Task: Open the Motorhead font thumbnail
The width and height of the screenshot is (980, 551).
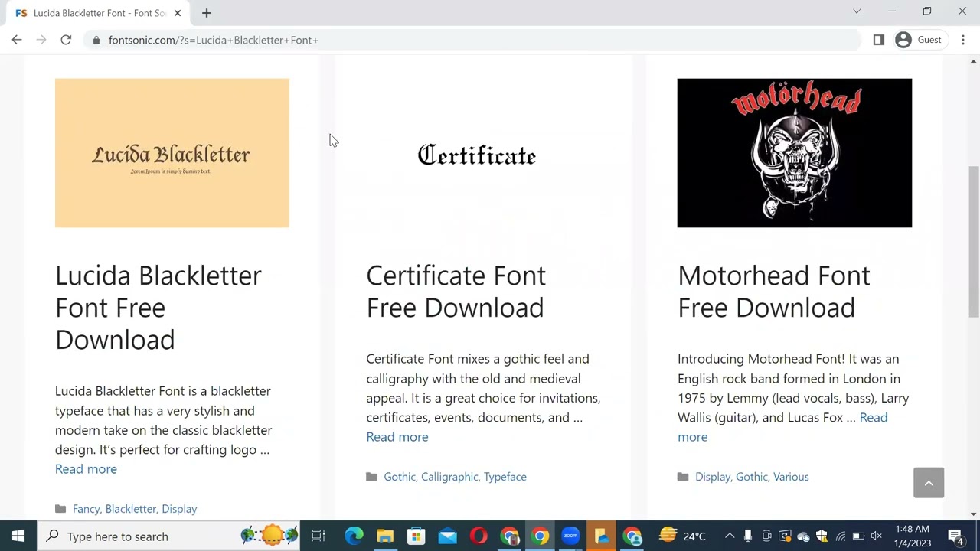Action: tap(795, 153)
